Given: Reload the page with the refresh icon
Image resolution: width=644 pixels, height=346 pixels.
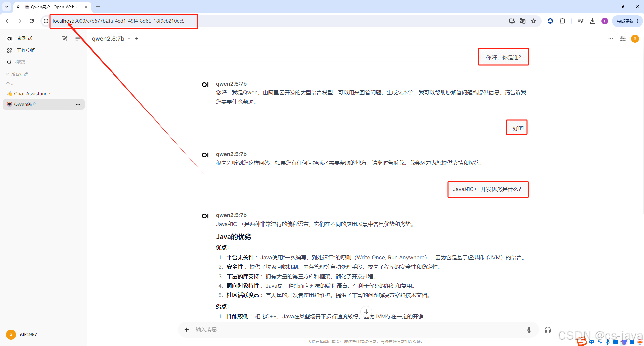Looking at the screenshot, I should coord(32,21).
